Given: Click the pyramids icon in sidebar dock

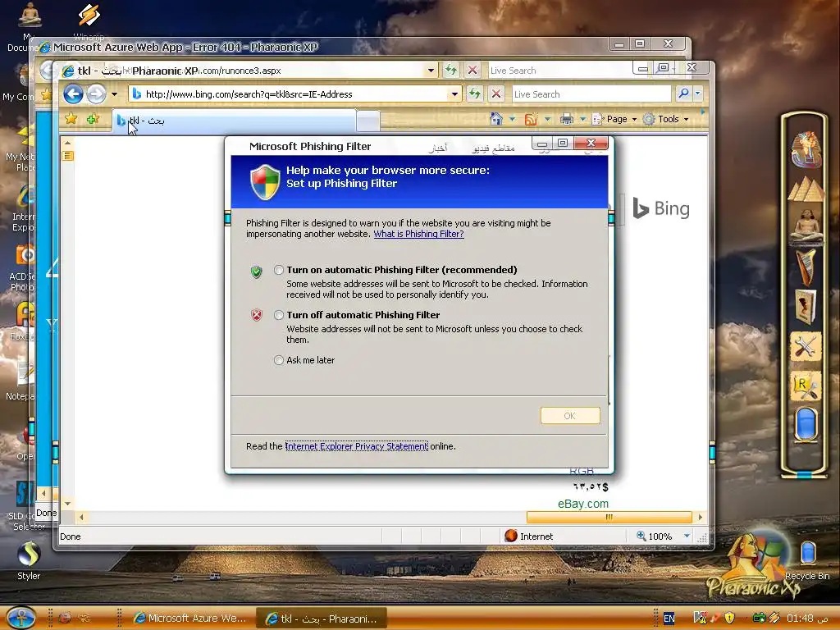Looking at the screenshot, I should 806,189.
